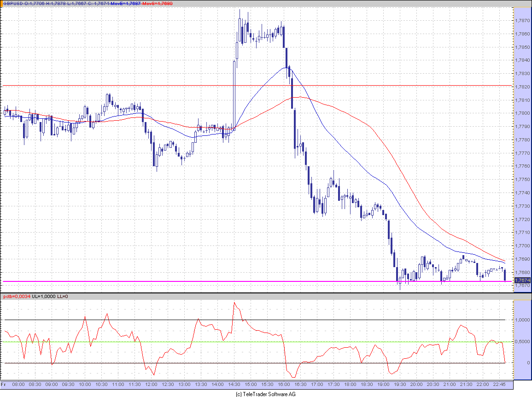Select the red MovS legend label
Image resolution: width=532 pixels, height=397 pixels.
tap(158, 3)
